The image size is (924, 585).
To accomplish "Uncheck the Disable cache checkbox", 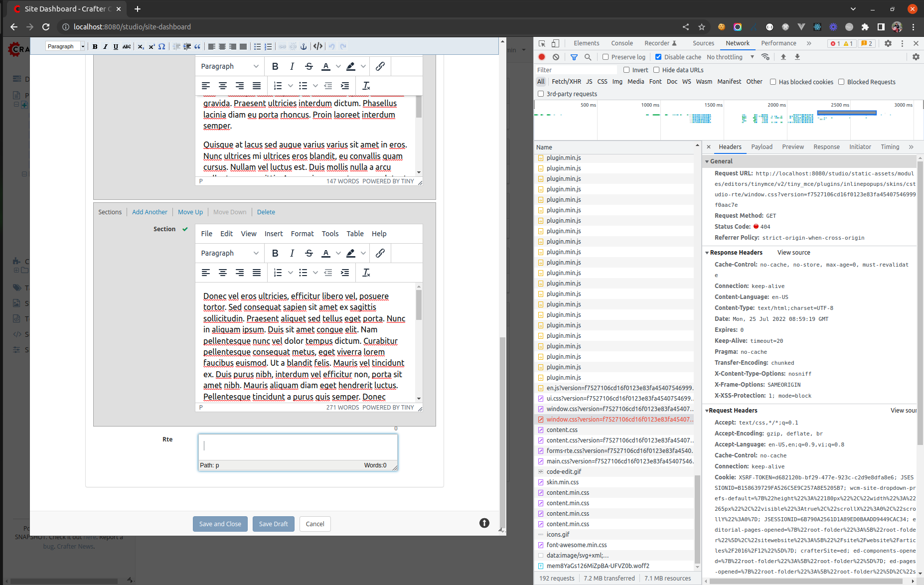I will click(658, 57).
